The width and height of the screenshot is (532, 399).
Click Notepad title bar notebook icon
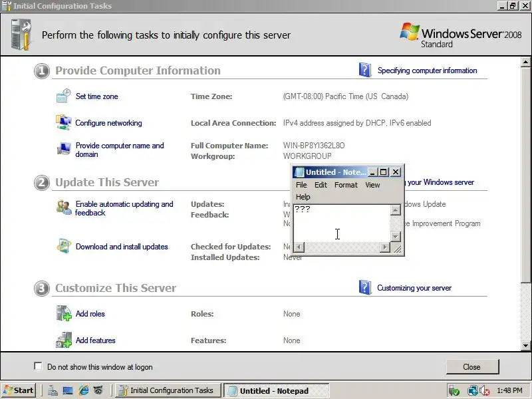[x=299, y=172]
